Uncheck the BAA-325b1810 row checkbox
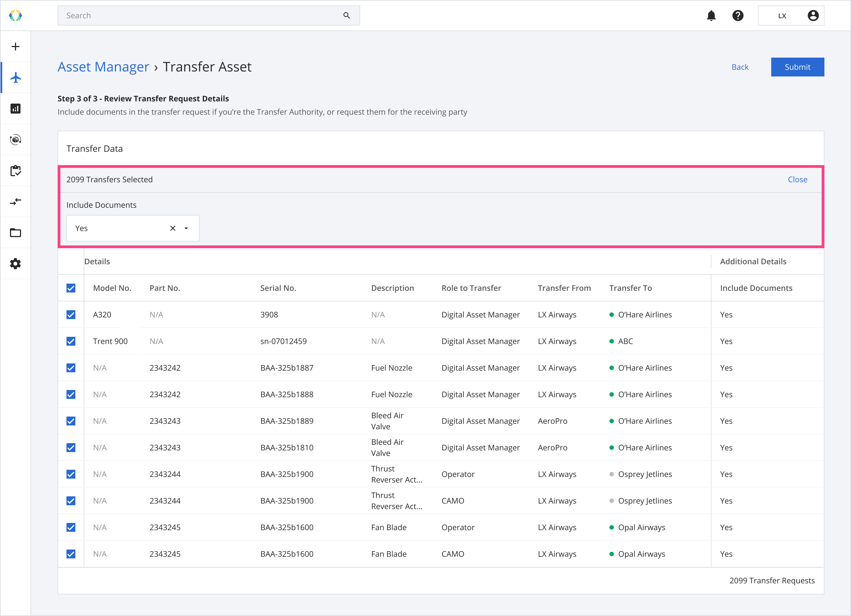The height and width of the screenshot is (616, 851). (x=71, y=448)
